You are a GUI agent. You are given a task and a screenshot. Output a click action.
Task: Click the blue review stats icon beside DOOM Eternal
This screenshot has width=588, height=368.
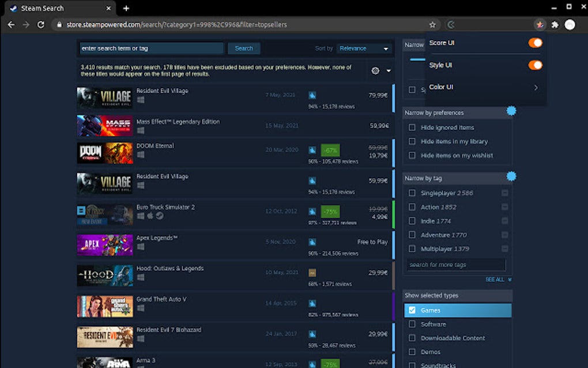[312, 149]
